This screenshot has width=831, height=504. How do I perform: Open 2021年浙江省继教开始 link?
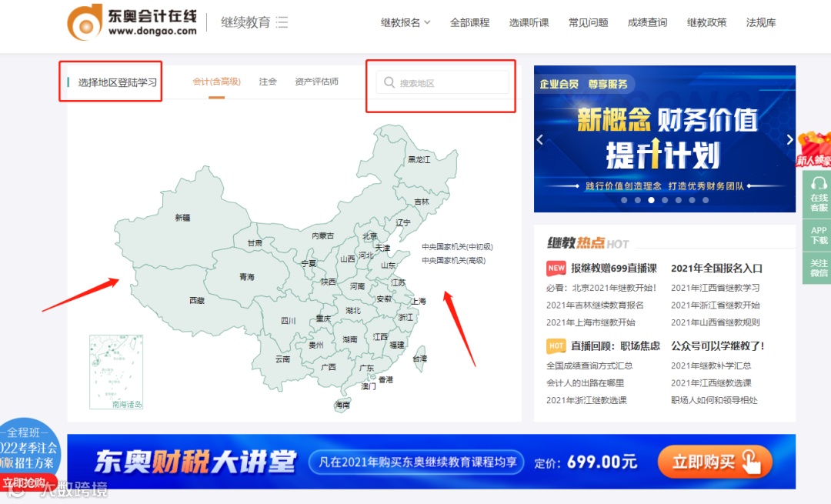click(715, 305)
